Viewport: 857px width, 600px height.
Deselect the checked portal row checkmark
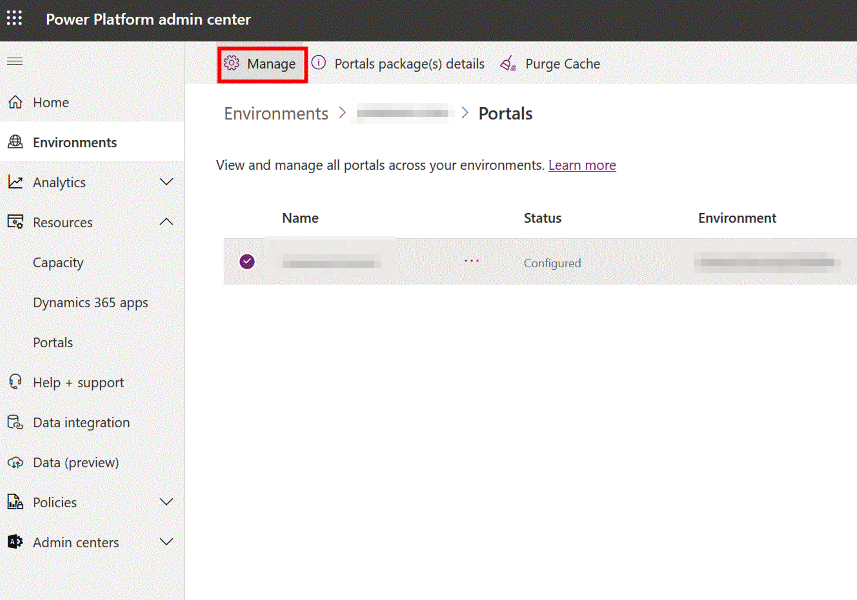point(247,262)
